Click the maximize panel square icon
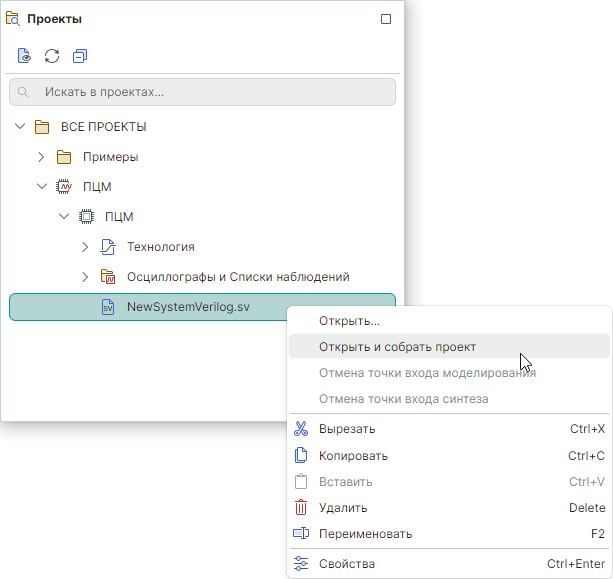The image size is (613, 579). [x=386, y=19]
